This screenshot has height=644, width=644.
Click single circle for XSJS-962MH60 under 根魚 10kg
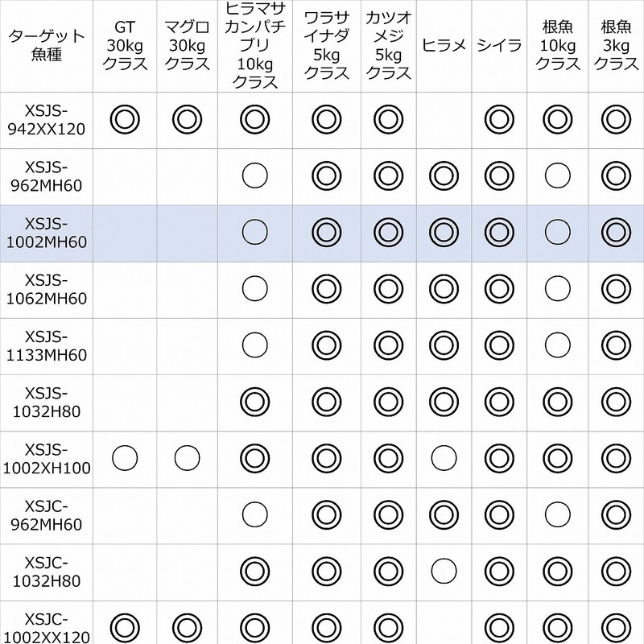557,175
